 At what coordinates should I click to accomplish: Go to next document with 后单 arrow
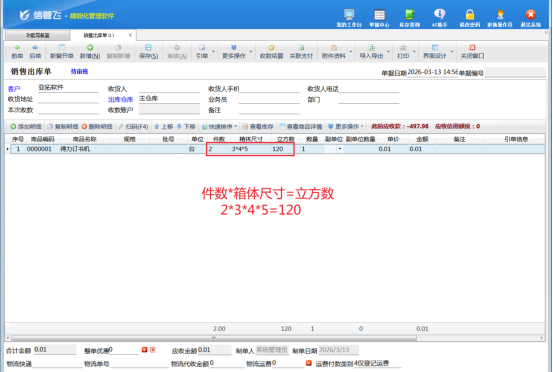35,51
